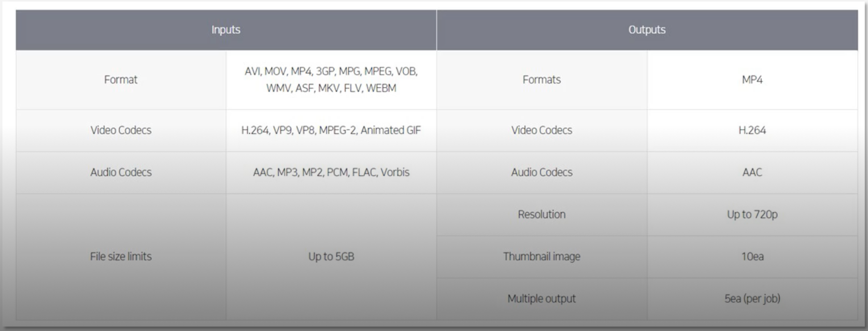Image resolution: width=868 pixels, height=331 pixels.
Task: Select the 5ea (per job) cell
Action: pyautogui.click(x=752, y=298)
